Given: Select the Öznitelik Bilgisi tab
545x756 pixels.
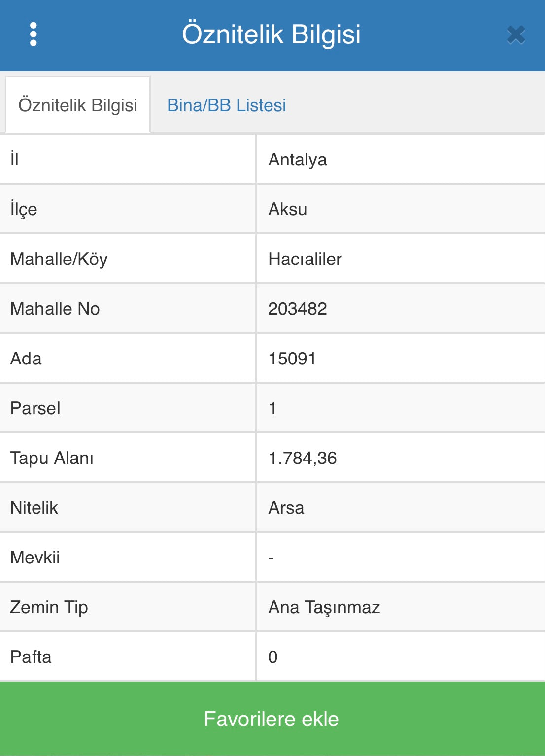Looking at the screenshot, I should [x=78, y=105].
